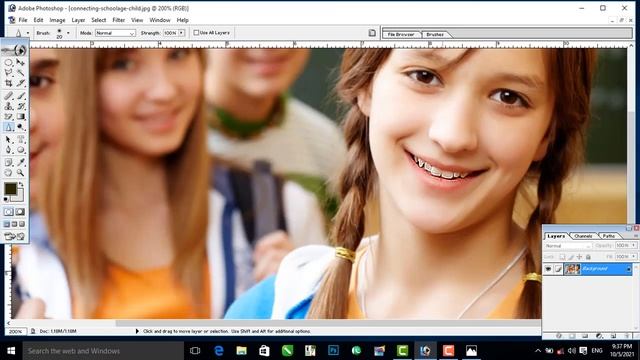The height and width of the screenshot is (360, 640).
Task: Open the Filter menu
Action: pyautogui.click(x=118, y=20)
